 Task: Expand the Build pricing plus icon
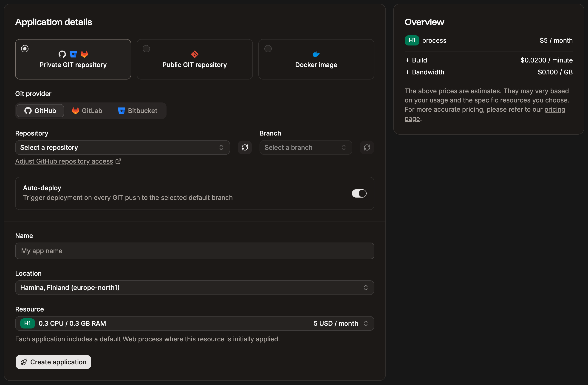(407, 60)
